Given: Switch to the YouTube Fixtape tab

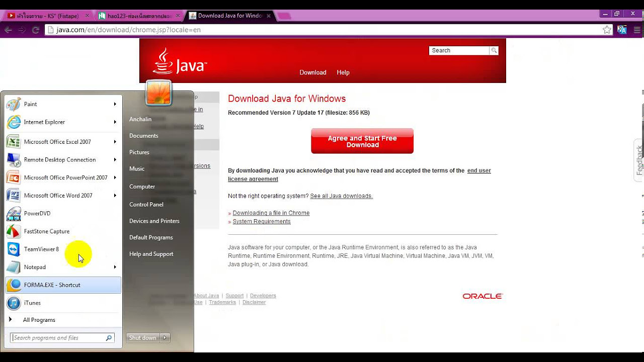Looking at the screenshot, I should pyautogui.click(x=48, y=16).
